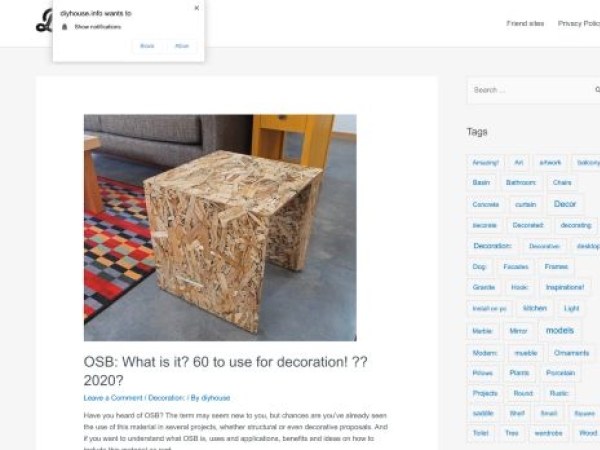Select the kitchen tag
The width and height of the screenshot is (600, 450).
(535, 308)
